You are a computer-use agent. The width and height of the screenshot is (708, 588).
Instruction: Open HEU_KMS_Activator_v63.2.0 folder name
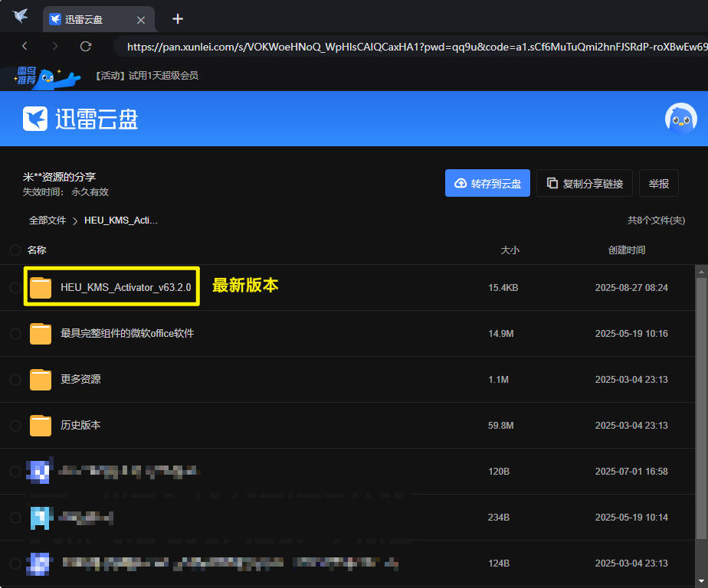(x=126, y=287)
